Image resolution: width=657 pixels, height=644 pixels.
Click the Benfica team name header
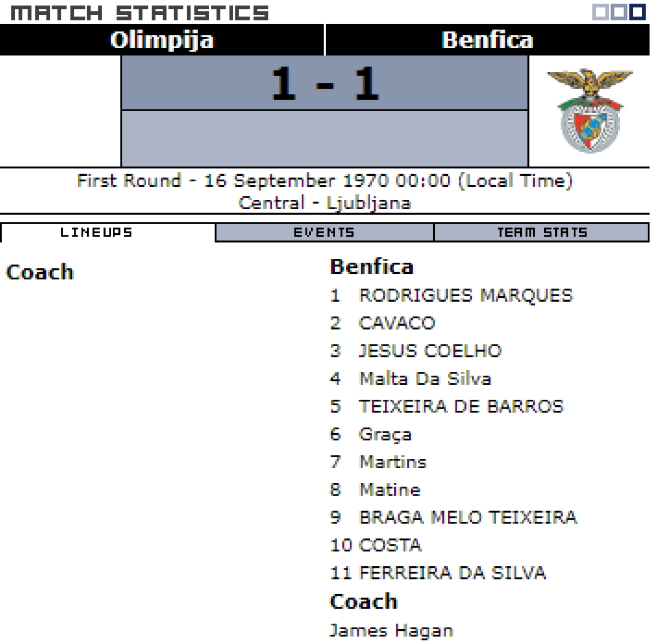[487, 40]
